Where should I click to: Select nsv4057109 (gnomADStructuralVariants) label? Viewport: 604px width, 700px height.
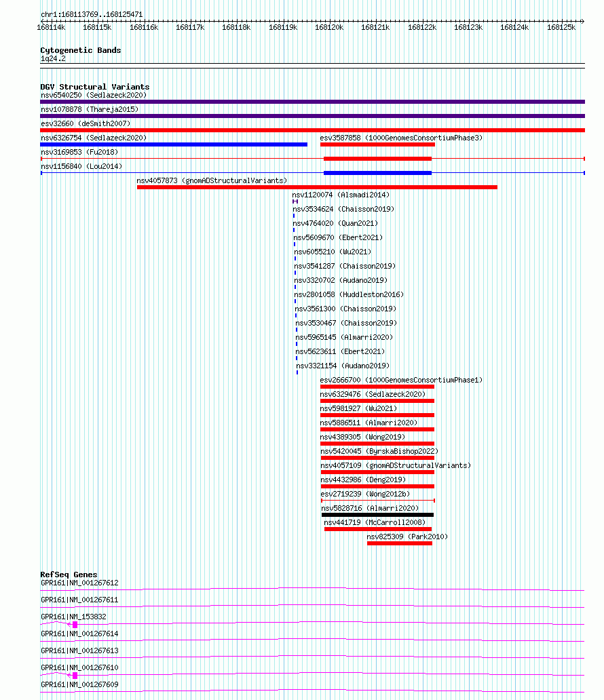pos(396,467)
